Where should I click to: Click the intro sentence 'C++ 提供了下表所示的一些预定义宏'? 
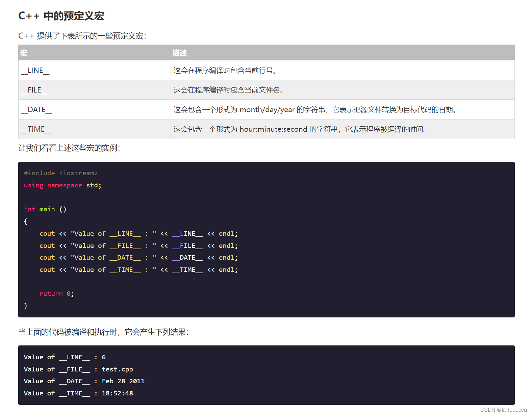tap(82, 36)
